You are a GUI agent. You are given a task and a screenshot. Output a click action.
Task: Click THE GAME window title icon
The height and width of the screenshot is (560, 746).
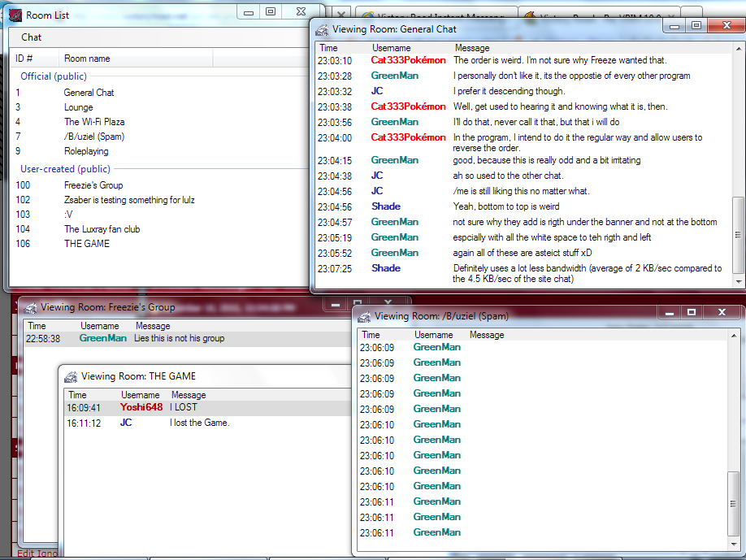click(x=71, y=376)
